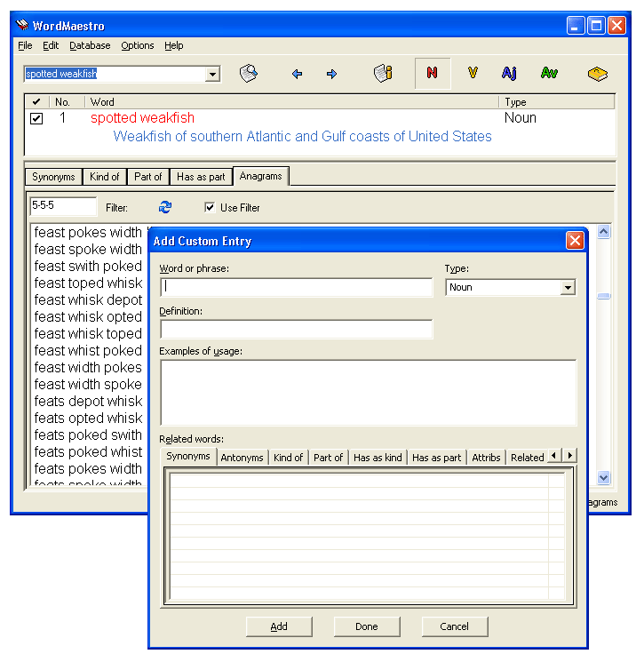Click the Cancel button

(455, 626)
